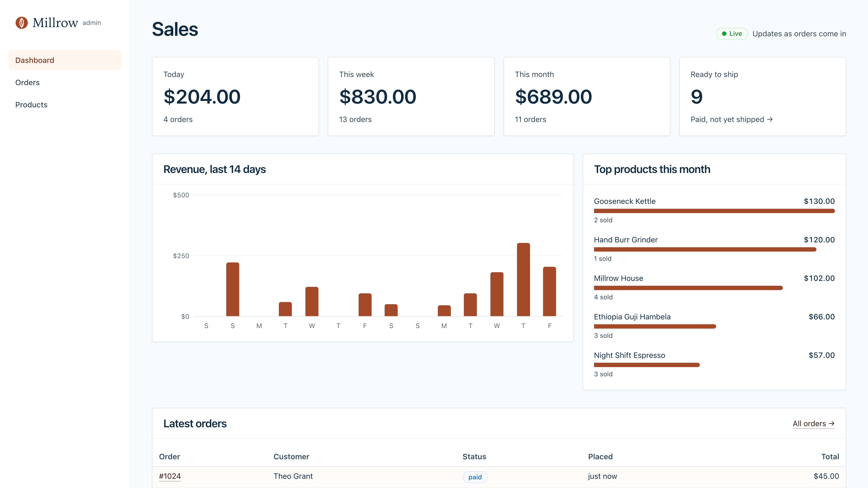Click the $130.00 product revenue value
Screen dimensions: 868x488
(x=819, y=201)
